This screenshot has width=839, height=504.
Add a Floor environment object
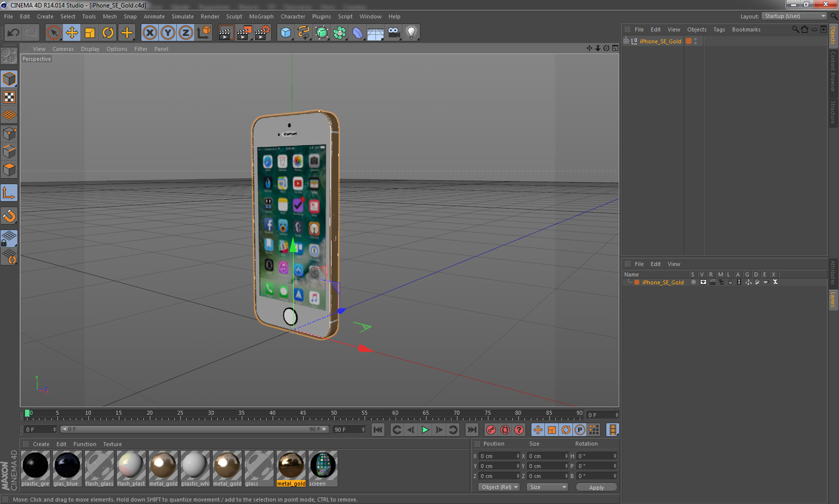click(376, 33)
